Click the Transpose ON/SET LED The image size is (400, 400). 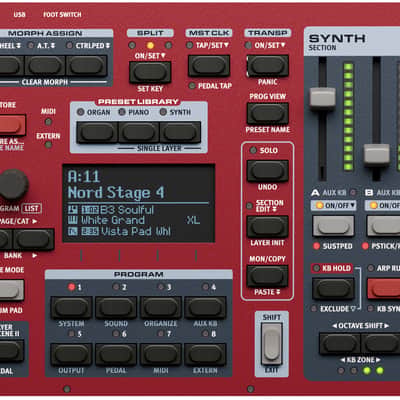tap(248, 45)
